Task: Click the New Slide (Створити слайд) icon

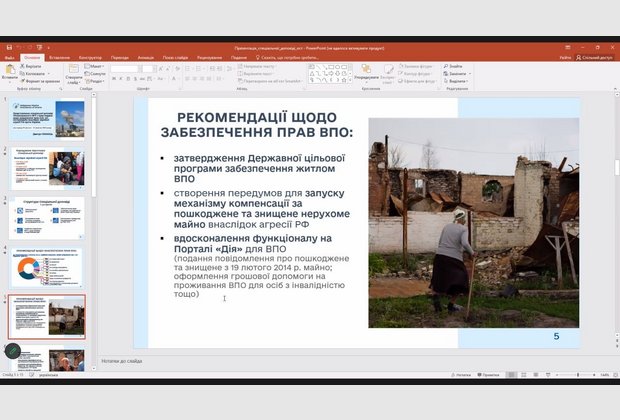Action: [x=73, y=70]
